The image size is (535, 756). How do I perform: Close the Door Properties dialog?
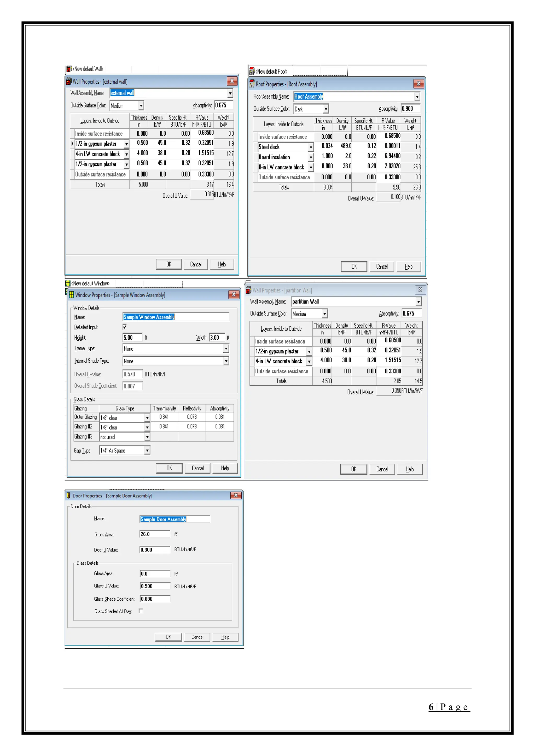click(236, 495)
